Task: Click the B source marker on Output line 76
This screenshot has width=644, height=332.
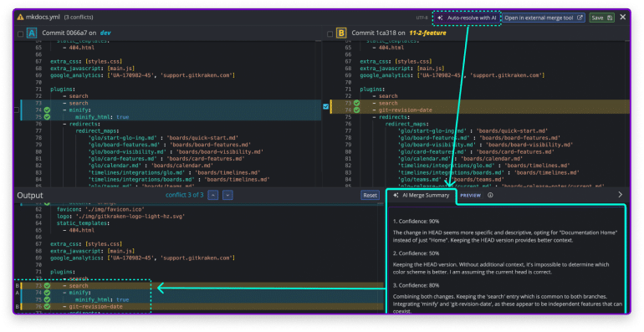Action: point(17,307)
